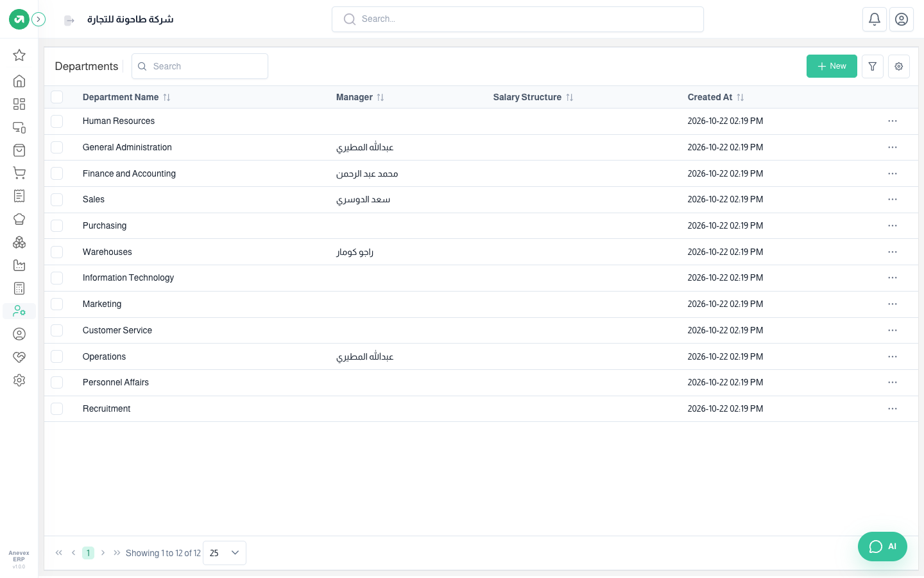Expand the sidebar with the arrow button
The width and height of the screenshot is (924, 578).
[38, 19]
